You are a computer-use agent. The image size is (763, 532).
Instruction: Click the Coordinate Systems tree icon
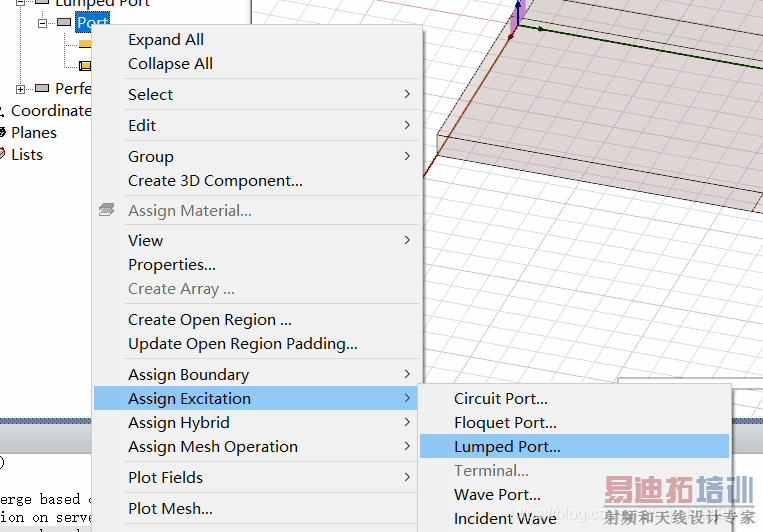pos(3,111)
